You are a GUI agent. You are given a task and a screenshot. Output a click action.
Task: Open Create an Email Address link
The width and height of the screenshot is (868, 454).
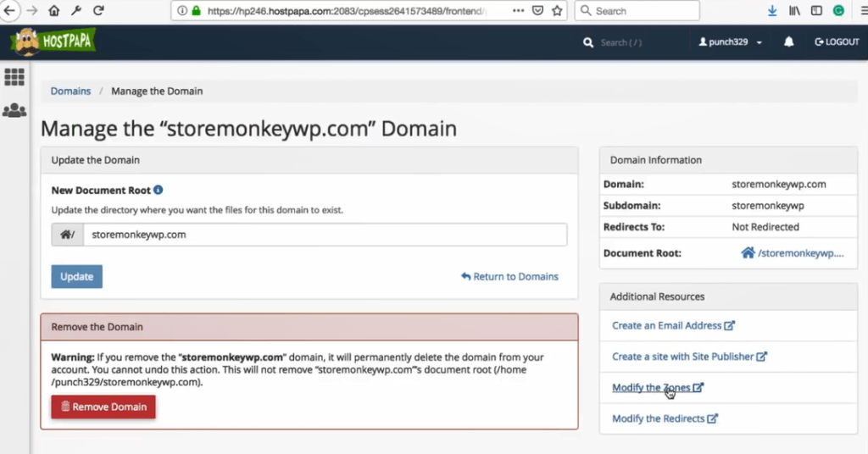coord(673,326)
